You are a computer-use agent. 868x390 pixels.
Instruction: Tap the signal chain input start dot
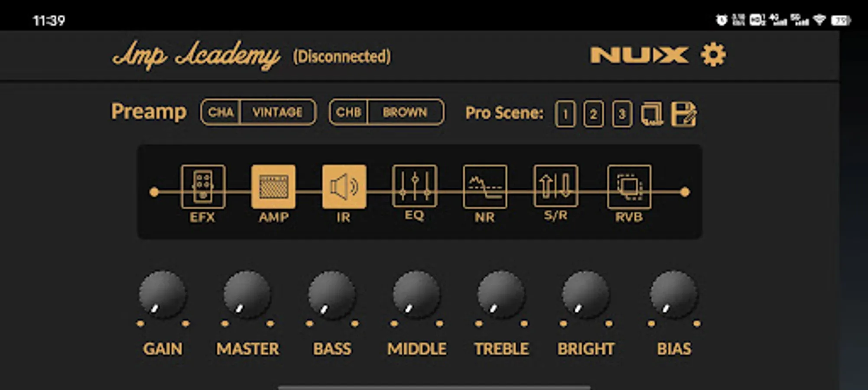(154, 192)
